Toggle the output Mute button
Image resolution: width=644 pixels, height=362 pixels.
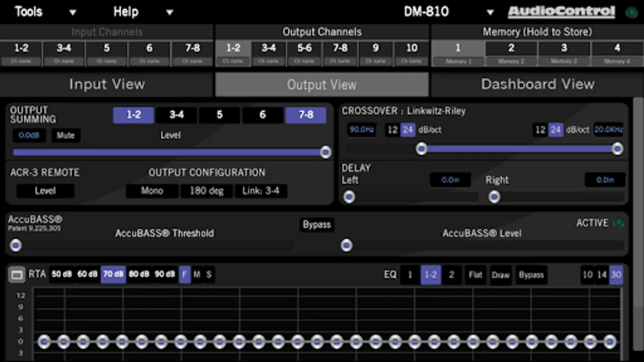(66, 136)
